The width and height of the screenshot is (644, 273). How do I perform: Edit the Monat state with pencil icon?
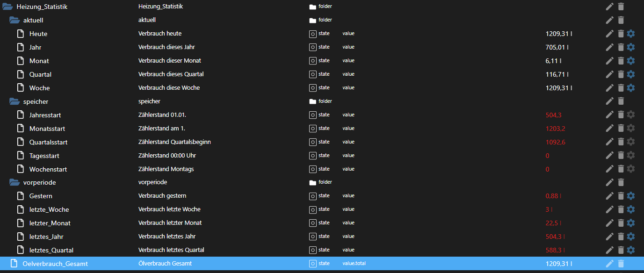(609, 61)
